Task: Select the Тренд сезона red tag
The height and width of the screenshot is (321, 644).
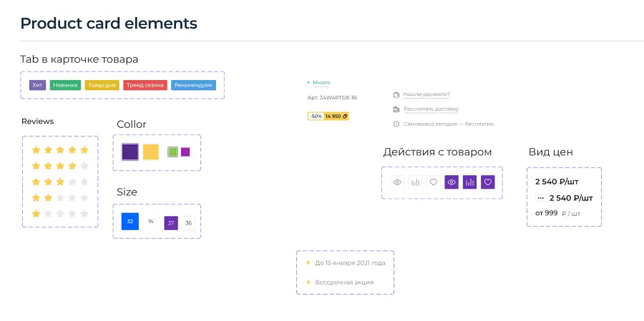Action: coord(145,85)
